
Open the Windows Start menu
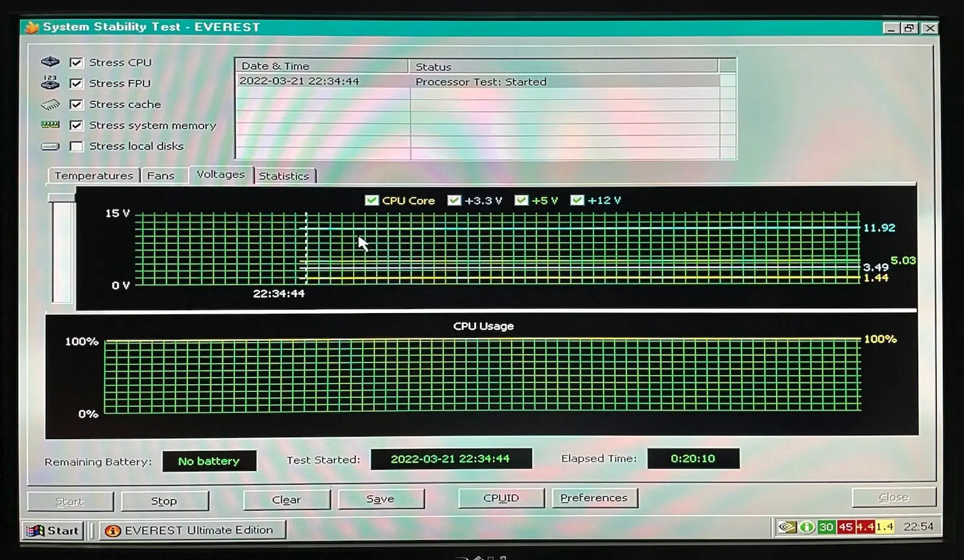pos(52,530)
